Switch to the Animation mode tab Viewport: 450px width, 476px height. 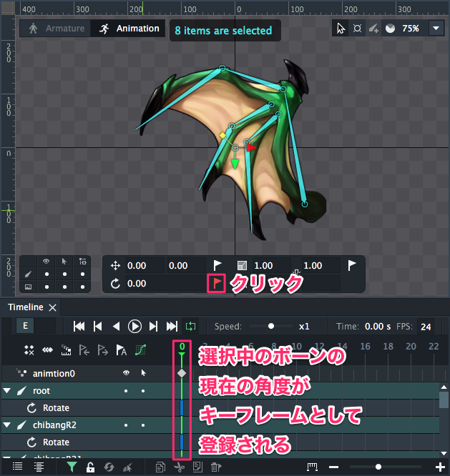[x=128, y=29]
